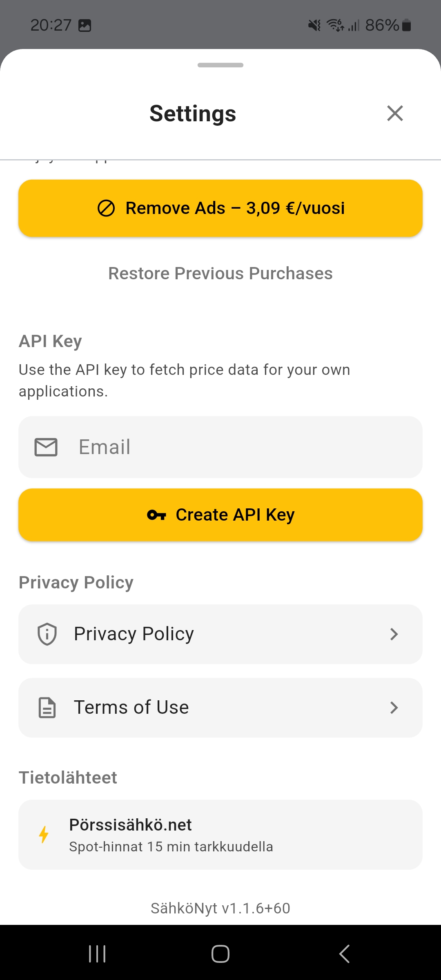Screen dimensions: 441x980
Task: Tap the document icon beside Terms of Use
Action: point(47,708)
